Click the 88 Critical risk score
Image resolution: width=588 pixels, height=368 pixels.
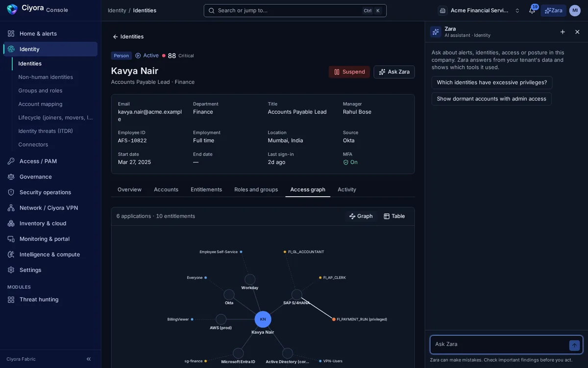pyautogui.click(x=178, y=56)
